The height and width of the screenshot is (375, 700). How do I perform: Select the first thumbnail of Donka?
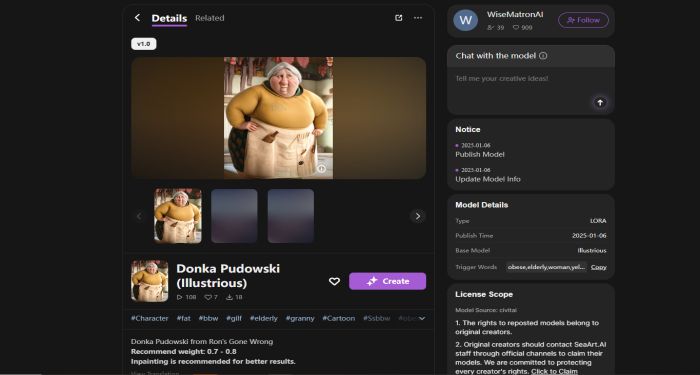point(178,216)
